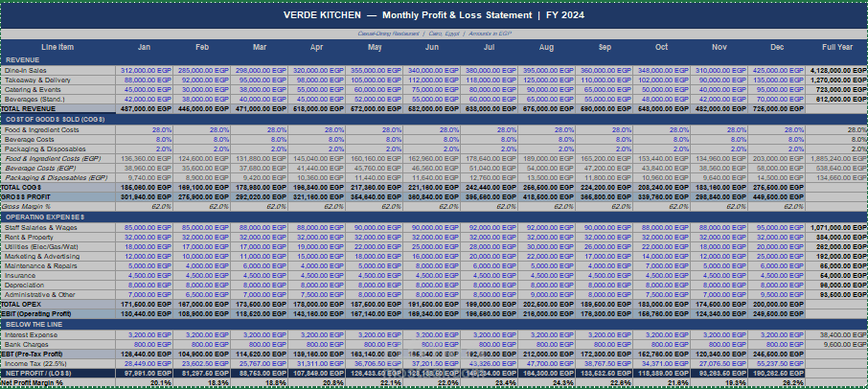
Task: Select Gross Profit Jan value 301,940.00 EGP
Action: (x=144, y=197)
